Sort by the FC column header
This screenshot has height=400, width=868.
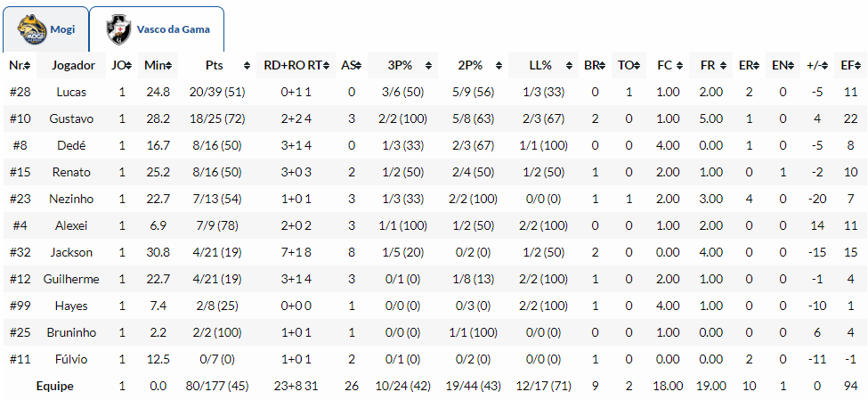[x=664, y=66]
